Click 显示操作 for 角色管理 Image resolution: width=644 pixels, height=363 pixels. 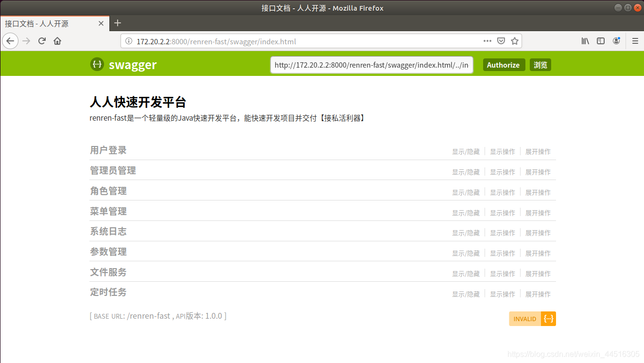[503, 193]
